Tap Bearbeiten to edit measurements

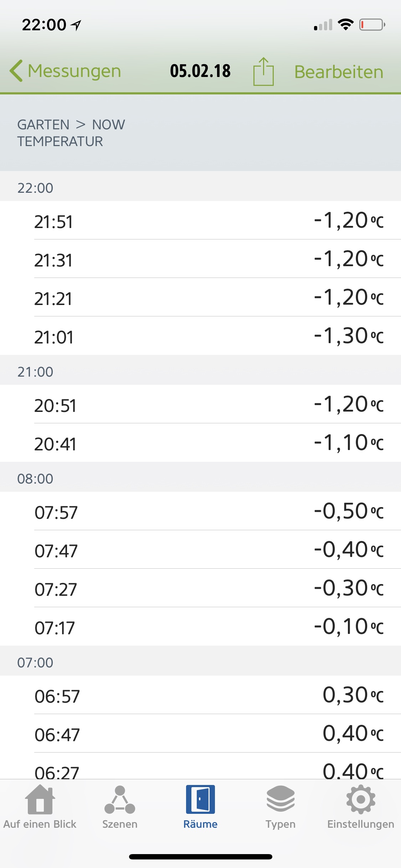click(x=339, y=72)
